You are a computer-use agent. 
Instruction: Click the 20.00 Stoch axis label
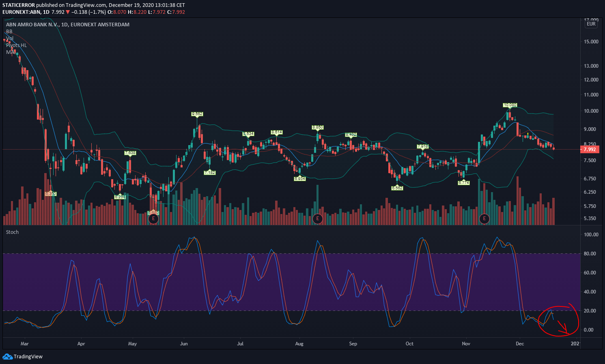click(590, 311)
